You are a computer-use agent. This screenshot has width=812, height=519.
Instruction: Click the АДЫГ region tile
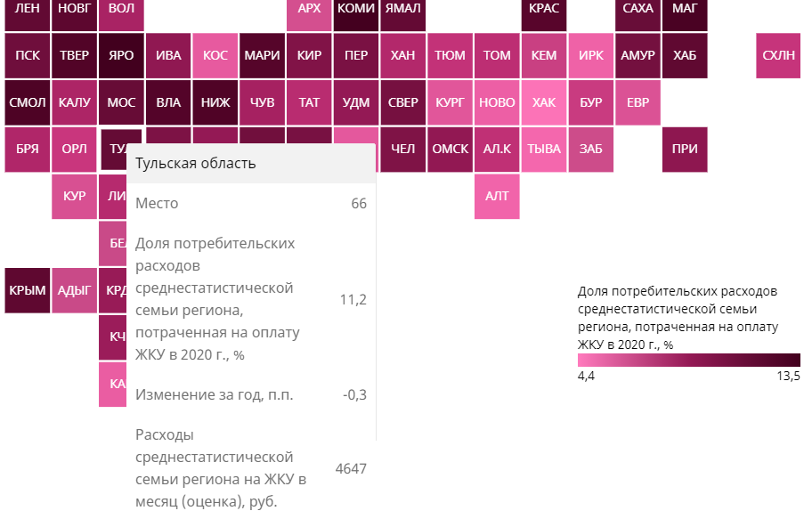click(x=74, y=290)
